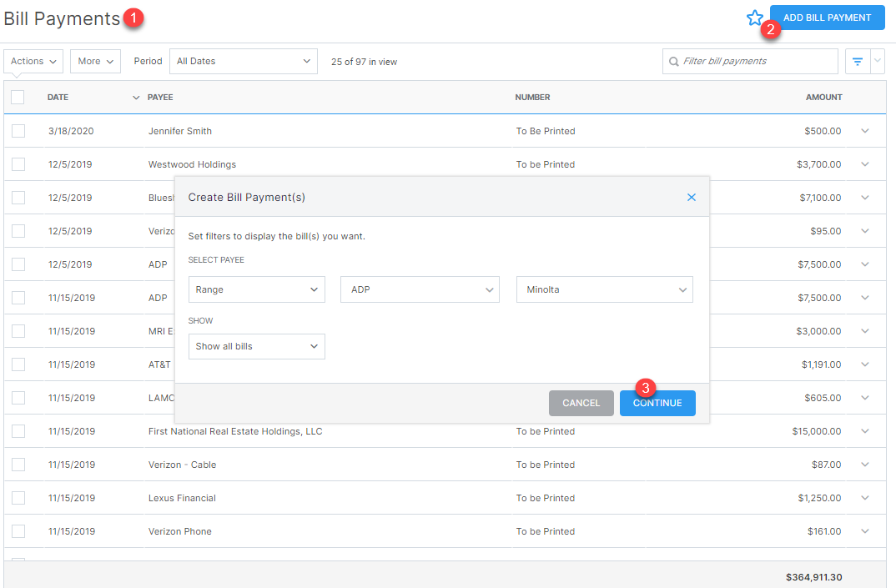Open the Range payee type dropdown

(257, 289)
